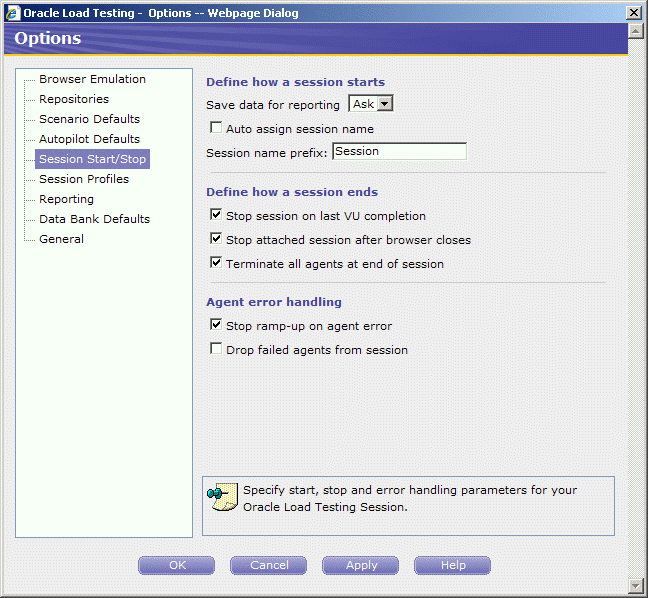648x598 pixels.
Task: Click the OK button
Action: click(176, 565)
